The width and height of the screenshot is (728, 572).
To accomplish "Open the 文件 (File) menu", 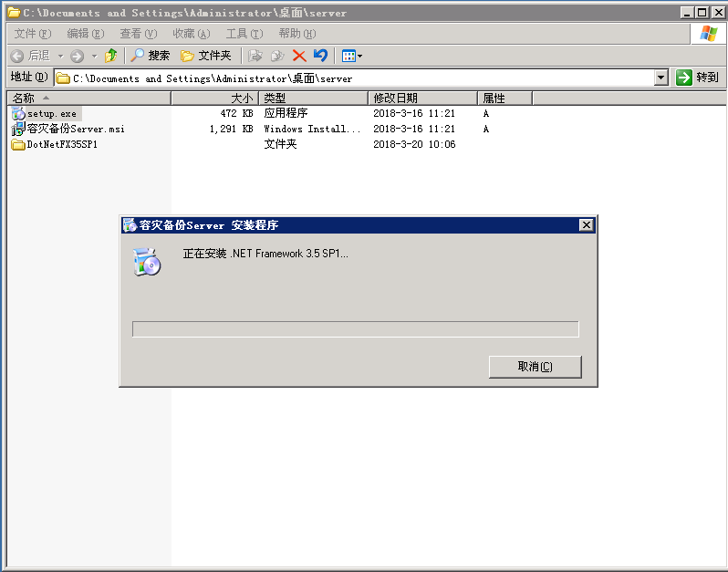I will (x=32, y=34).
